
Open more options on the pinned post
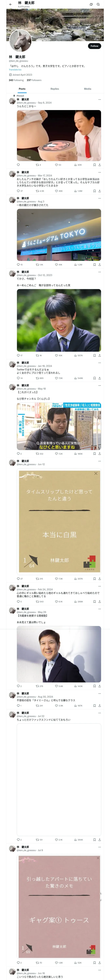coord(100,100)
